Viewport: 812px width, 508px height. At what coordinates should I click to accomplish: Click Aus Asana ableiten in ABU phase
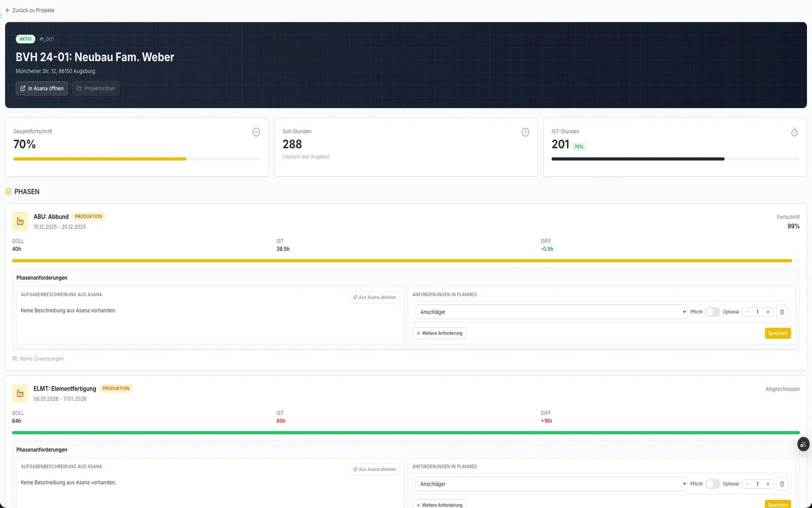pos(374,298)
